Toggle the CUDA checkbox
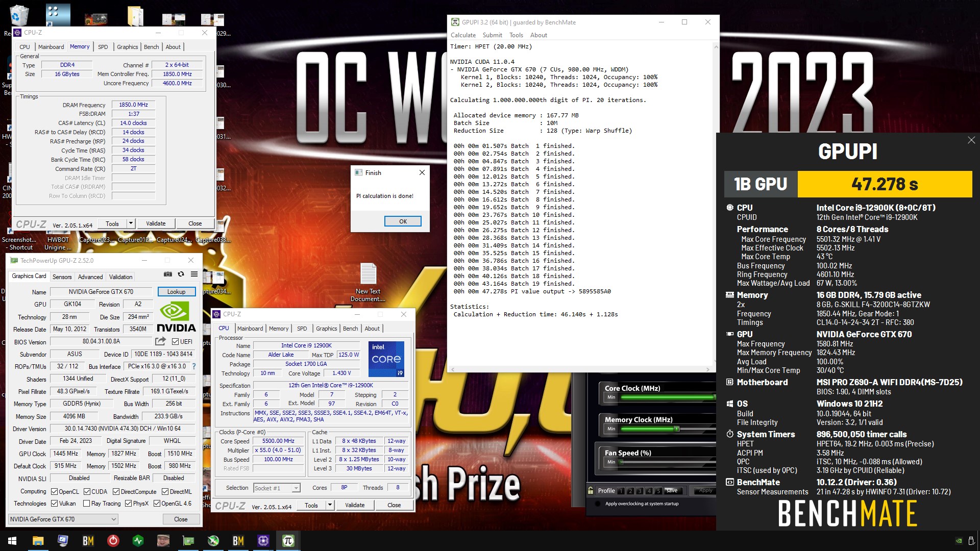Viewport: 980px width, 551px height. [x=87, y=492]
